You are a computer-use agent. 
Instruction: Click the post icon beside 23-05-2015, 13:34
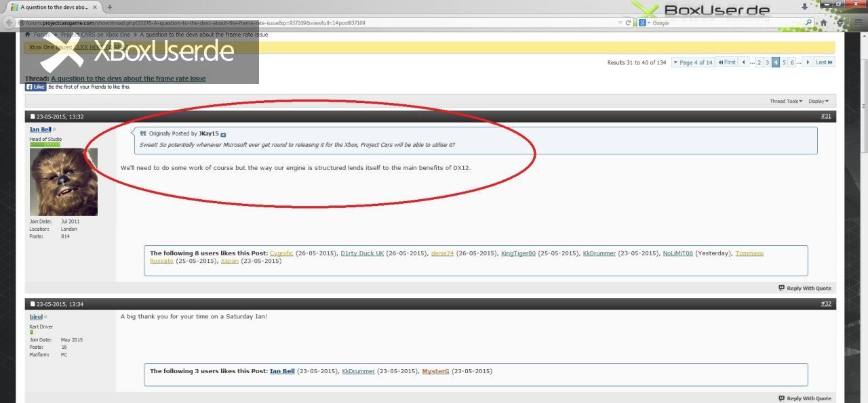coord(33,304)
